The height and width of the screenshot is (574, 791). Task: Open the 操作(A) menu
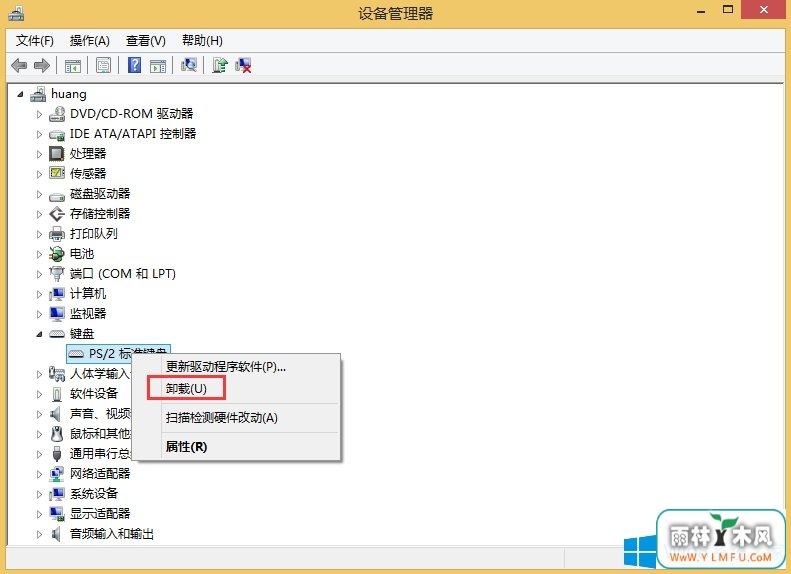[x=89, y=40]
